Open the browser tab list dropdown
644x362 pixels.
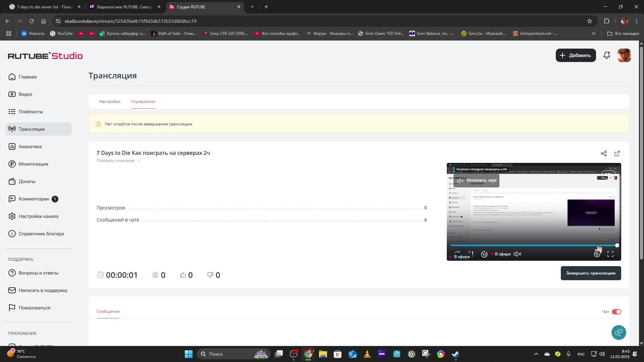(x=252, y=7)
